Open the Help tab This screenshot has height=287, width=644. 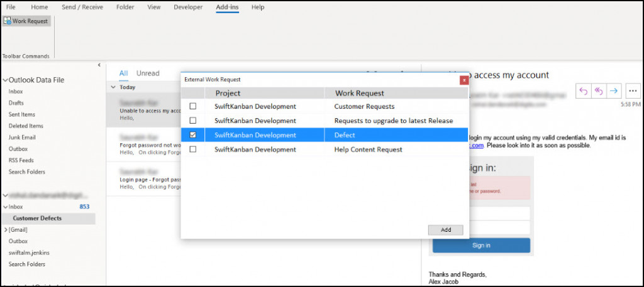click(257, 7)
